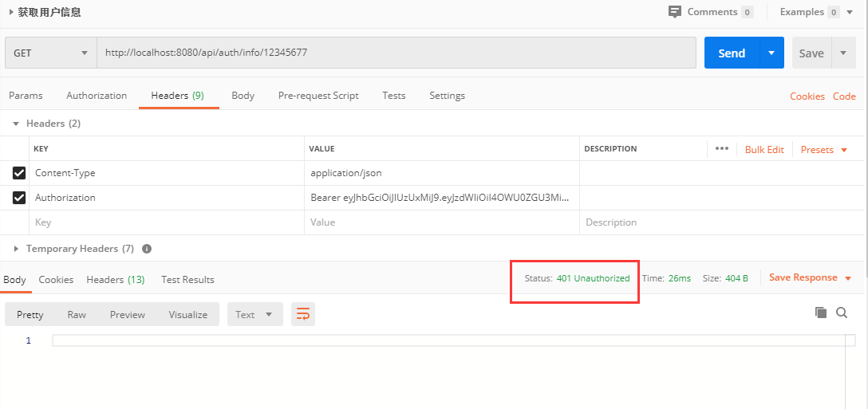868x409 pixels.
Task: Open the Save button dropdown arrow
Action: tap(843, 53)
